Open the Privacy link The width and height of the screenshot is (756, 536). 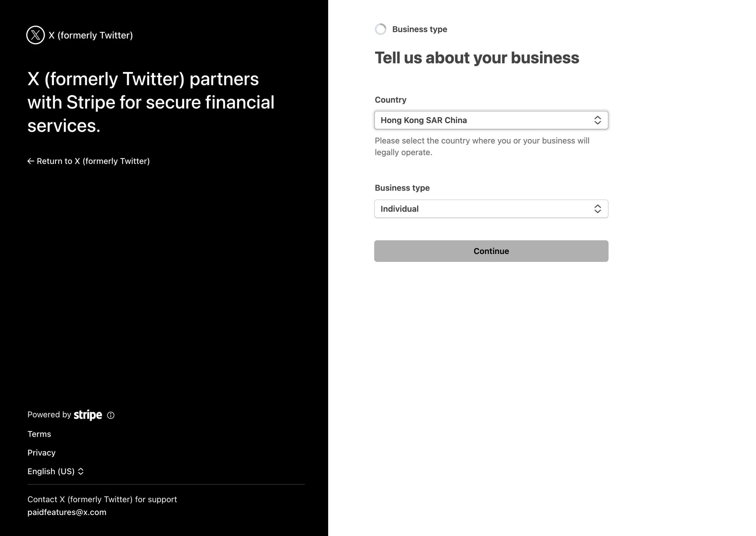[41, 453]
